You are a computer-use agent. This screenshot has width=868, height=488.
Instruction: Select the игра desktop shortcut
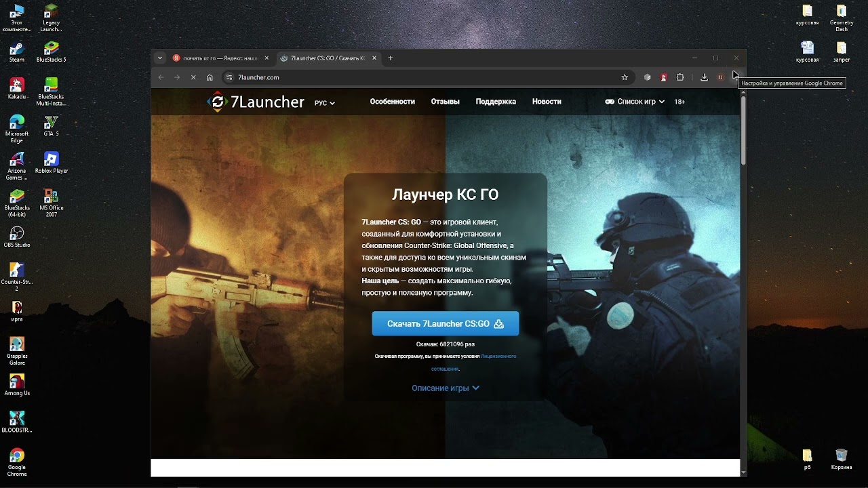point(17,310)
